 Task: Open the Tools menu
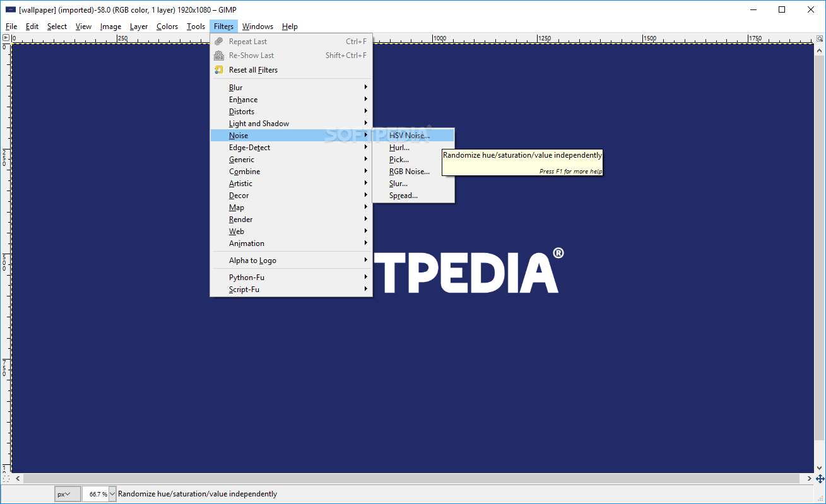196,26
